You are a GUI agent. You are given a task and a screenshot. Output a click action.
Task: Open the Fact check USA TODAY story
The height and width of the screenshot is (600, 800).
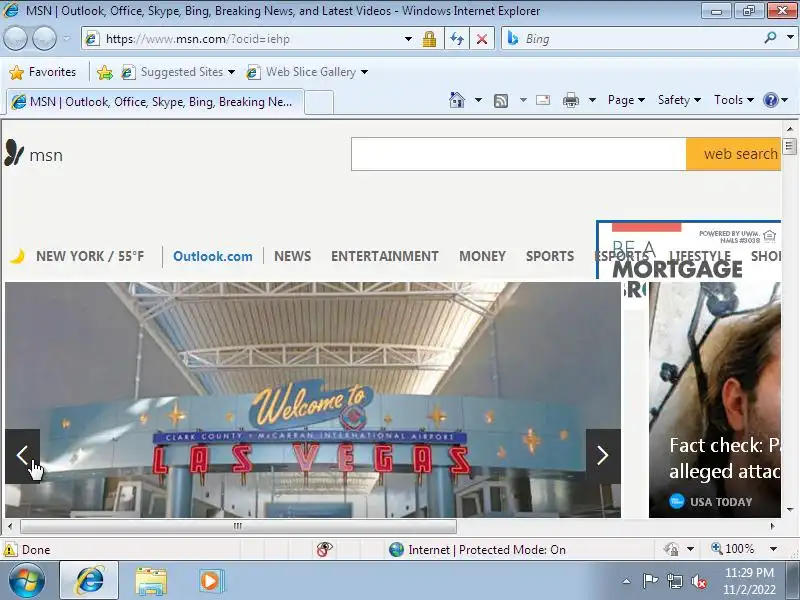715,400
